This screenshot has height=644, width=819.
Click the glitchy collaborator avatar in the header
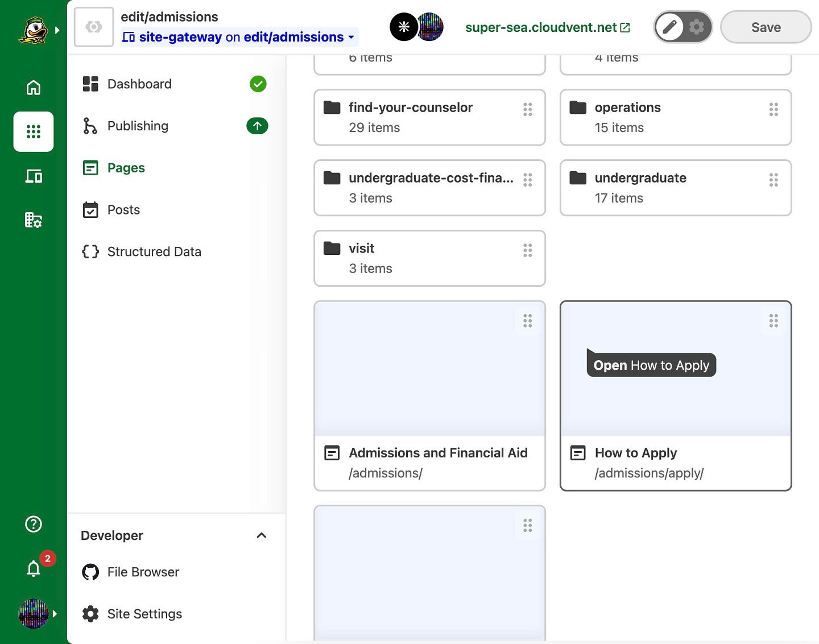pos(431,27)
